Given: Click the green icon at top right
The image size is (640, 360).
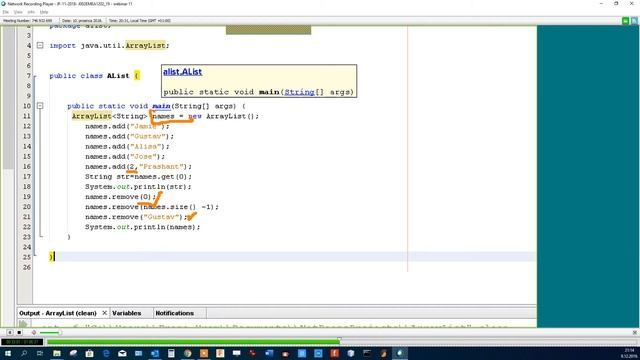Looking at the screenshot, I should coord(625,20).
